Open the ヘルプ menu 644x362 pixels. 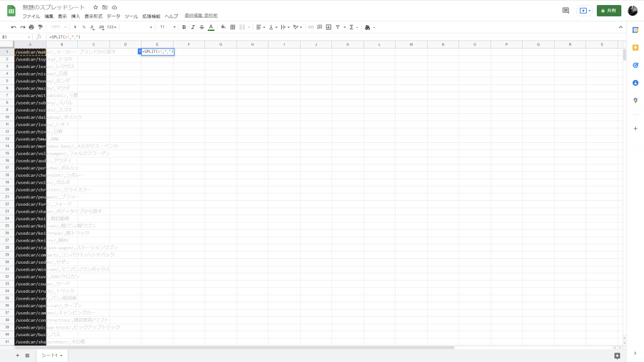pyautogui.click(x=171, y=16)
